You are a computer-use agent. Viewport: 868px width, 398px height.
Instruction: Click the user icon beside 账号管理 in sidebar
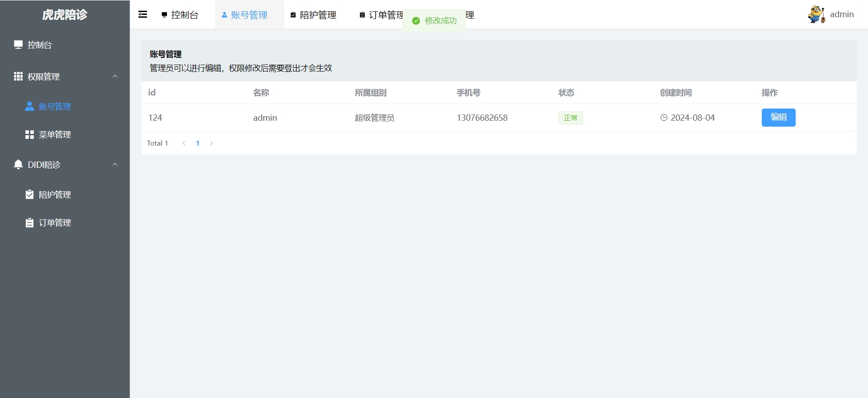[29, 106]
